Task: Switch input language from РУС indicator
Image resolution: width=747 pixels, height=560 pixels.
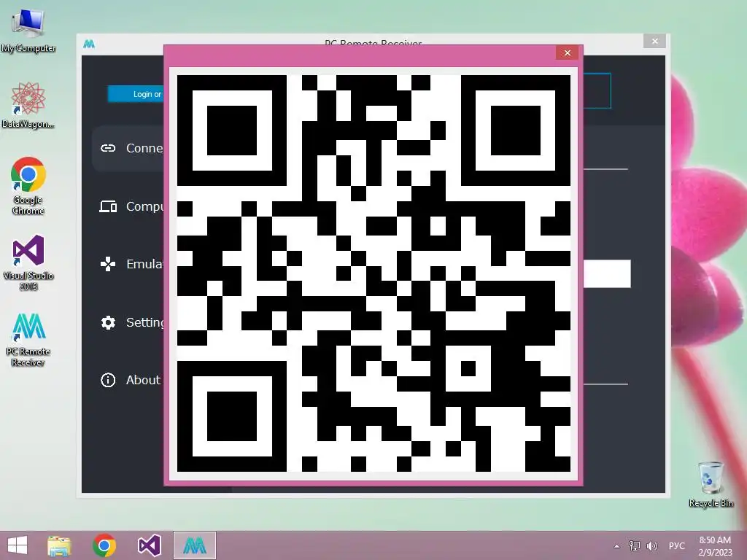Action: point(676,545)
